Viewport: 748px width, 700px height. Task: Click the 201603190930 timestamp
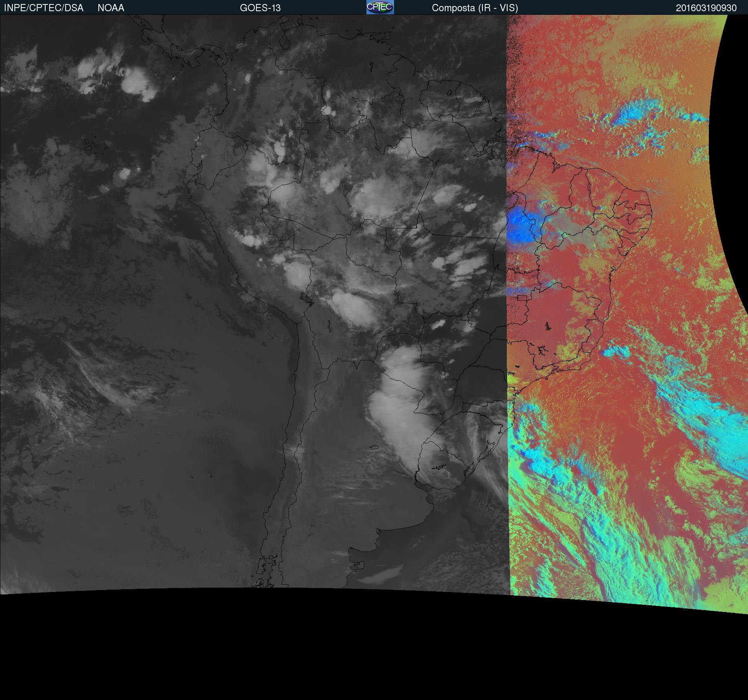pos(706,8)
